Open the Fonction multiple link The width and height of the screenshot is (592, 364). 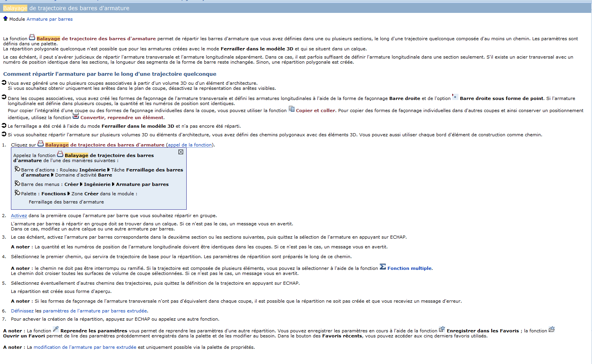pyautogui.click(x=410, y=268)
